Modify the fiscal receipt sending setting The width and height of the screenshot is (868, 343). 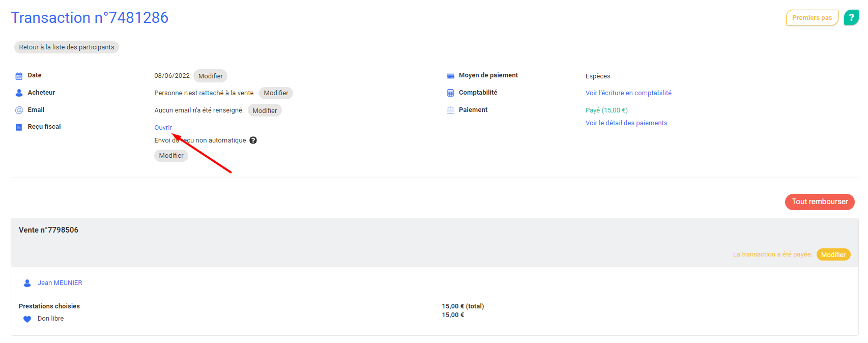[171, 156]
